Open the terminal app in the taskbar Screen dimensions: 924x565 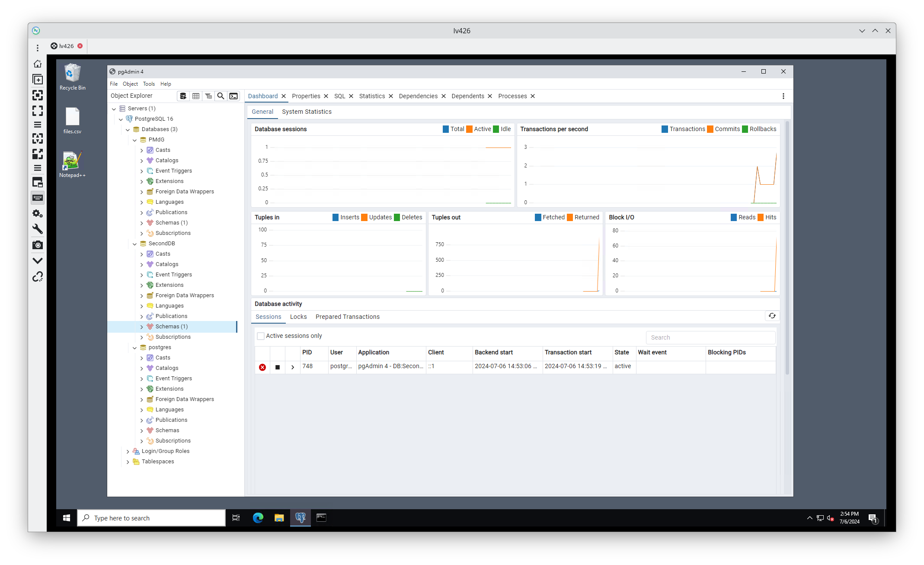pyautogui.click(x=321, y=517)
